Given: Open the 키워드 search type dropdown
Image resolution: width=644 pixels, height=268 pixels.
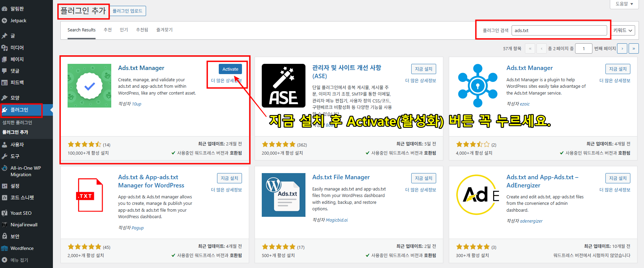Looking at the screenshot, I should 623,30.
